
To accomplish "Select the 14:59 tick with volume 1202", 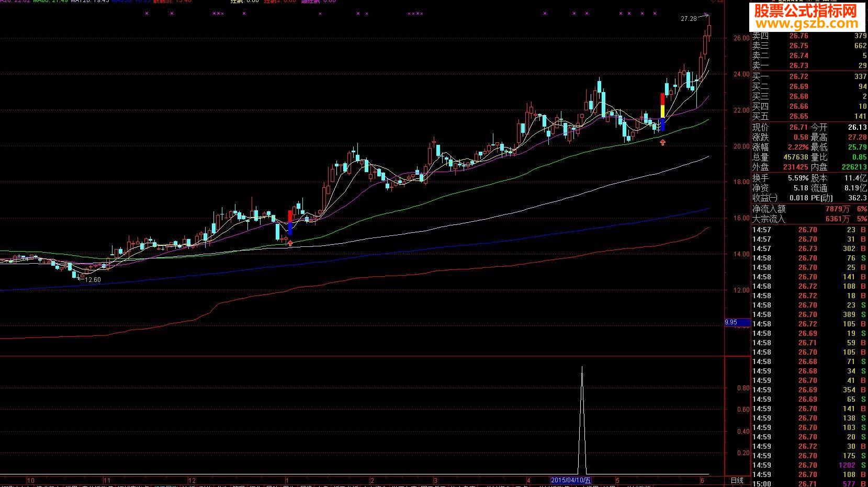I will coord(809,466).
